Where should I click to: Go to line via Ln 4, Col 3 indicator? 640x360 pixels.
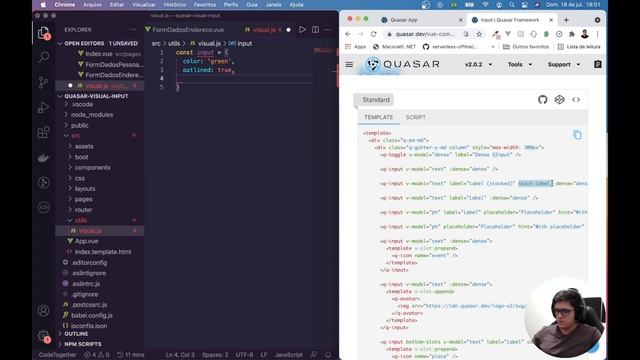[180, 355]
